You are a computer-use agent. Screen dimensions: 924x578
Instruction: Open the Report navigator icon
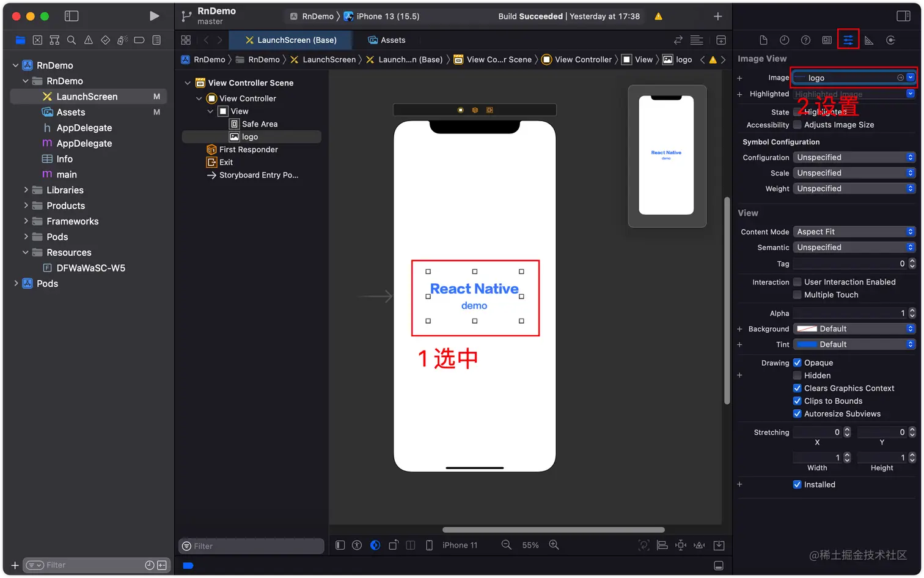click(156, 40)
